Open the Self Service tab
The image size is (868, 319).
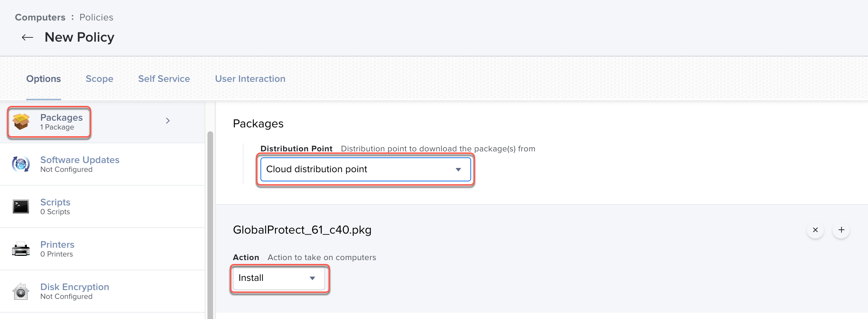pos(164,79)
